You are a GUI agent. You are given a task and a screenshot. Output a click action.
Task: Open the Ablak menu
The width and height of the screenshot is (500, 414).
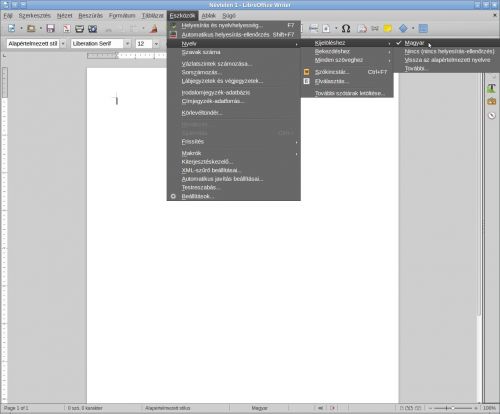coord(209,16)
